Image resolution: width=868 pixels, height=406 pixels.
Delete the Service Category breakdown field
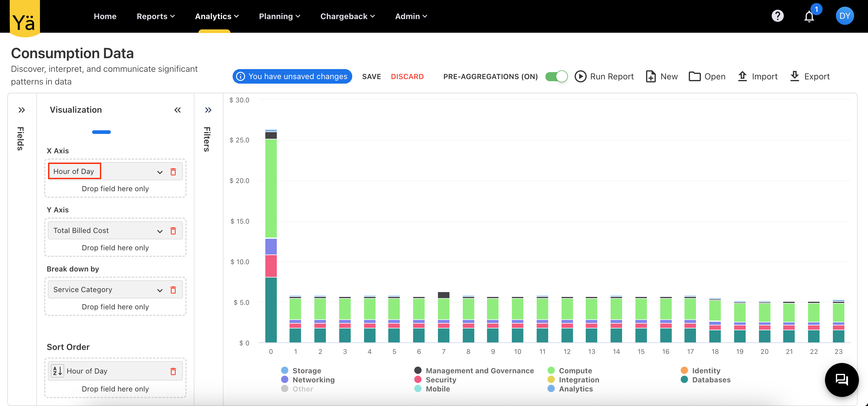(x=174, y=289)
